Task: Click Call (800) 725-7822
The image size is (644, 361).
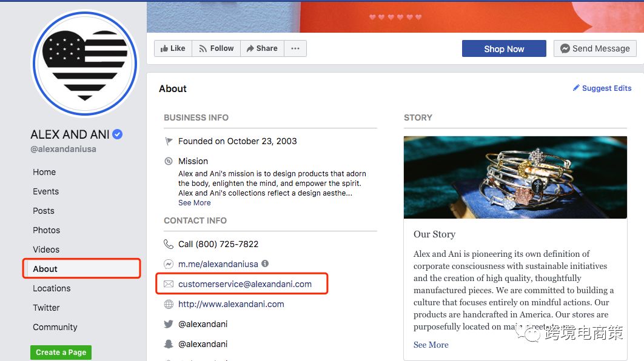Action: 218,244
